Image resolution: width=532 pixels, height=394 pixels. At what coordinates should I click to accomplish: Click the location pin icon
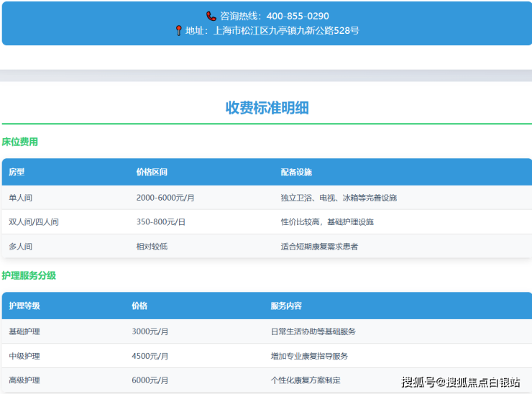178,31
